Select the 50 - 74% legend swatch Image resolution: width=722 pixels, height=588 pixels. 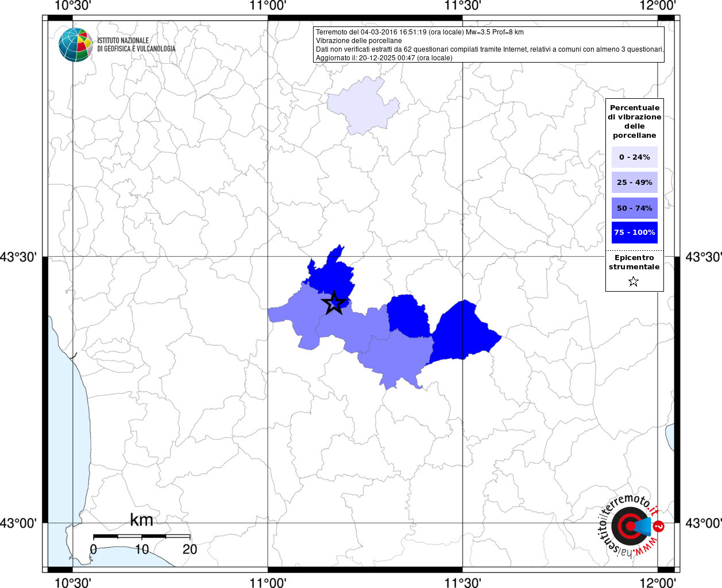634,208
